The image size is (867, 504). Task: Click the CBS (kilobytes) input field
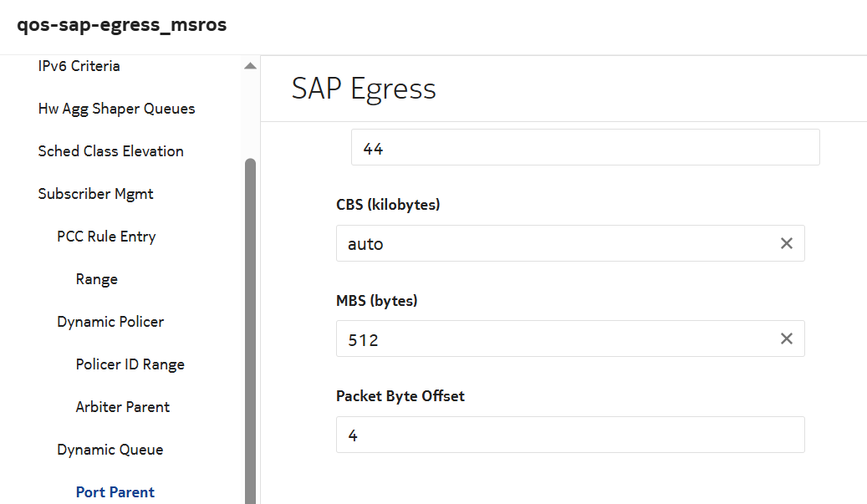pyautogui.click(x=552, y=243)
